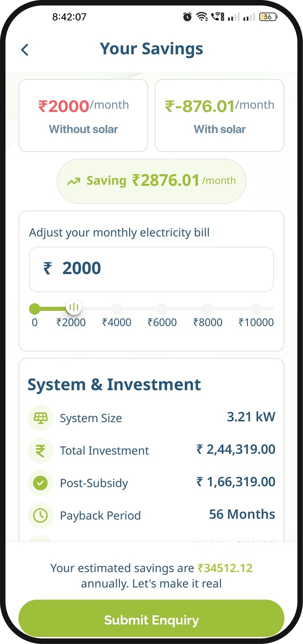
Task: Select the Without solar card
Action: point(83,116)
